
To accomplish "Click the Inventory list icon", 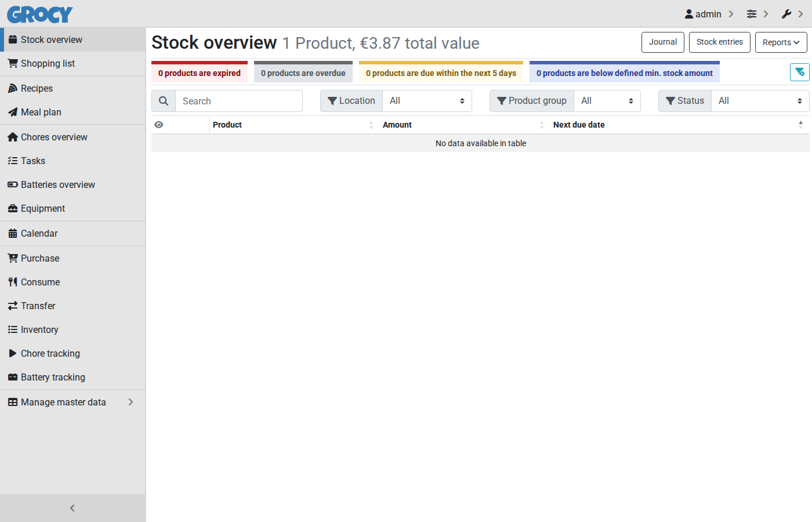I will (x=13, y=329).
